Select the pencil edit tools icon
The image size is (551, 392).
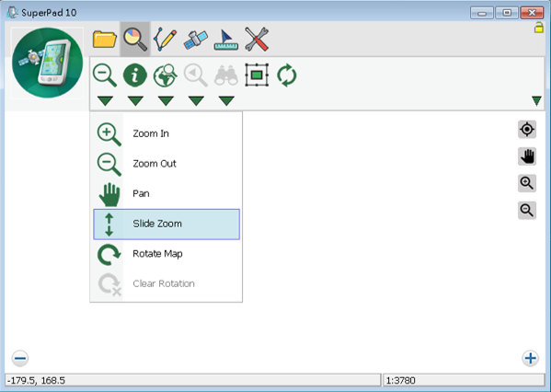[166, 39]
